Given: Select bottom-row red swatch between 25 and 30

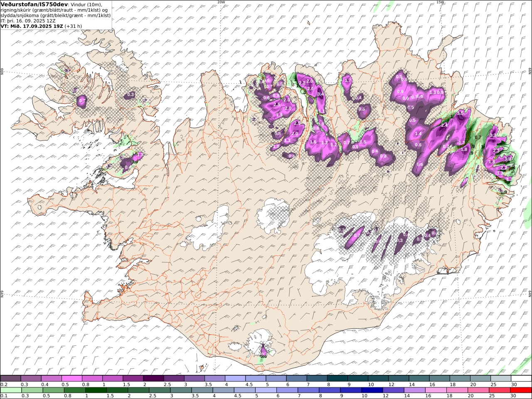Looking at the screenshot, I should click(499, 390).
